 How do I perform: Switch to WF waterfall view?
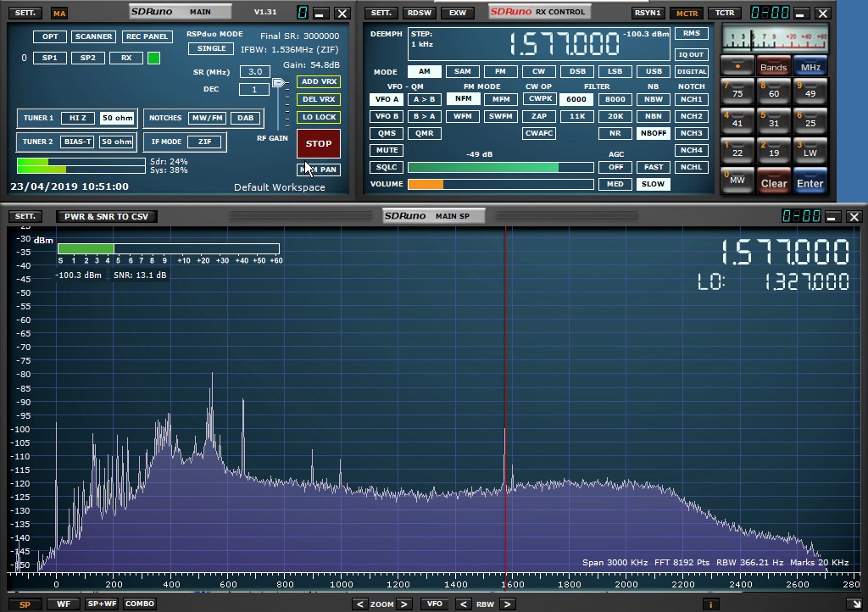click(64, 604)
